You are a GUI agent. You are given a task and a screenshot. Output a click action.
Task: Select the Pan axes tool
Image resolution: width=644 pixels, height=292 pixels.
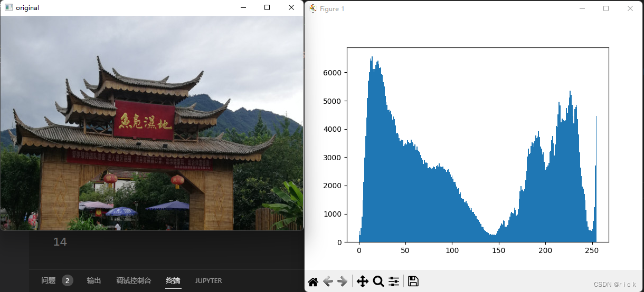(363, 281)
